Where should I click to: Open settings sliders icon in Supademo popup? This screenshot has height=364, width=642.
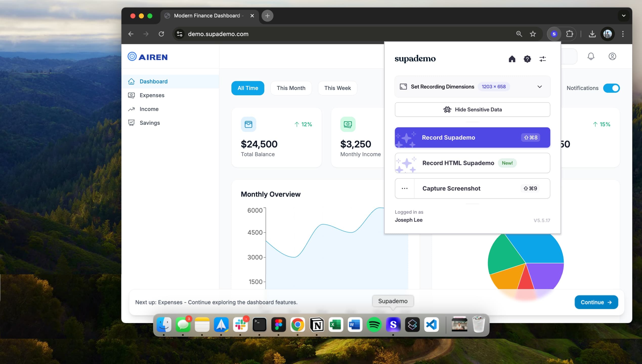coord(543,59)
